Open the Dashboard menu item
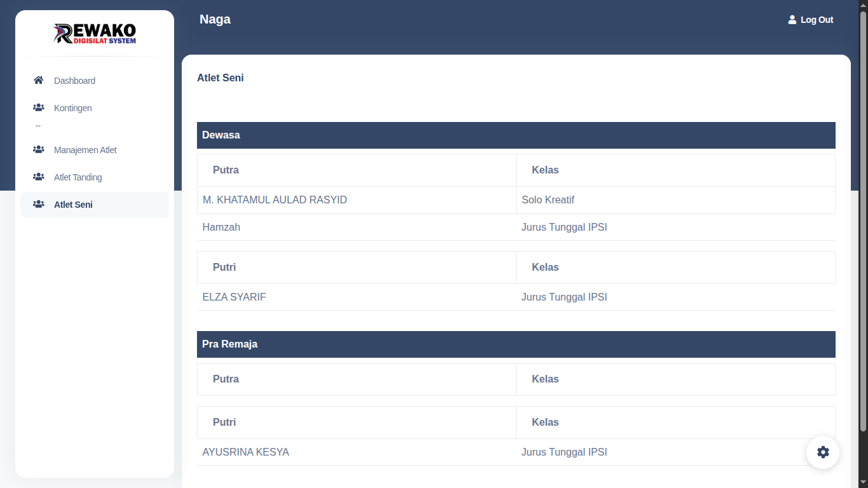Screen dimensions: 868x488 tap(74, 81)
